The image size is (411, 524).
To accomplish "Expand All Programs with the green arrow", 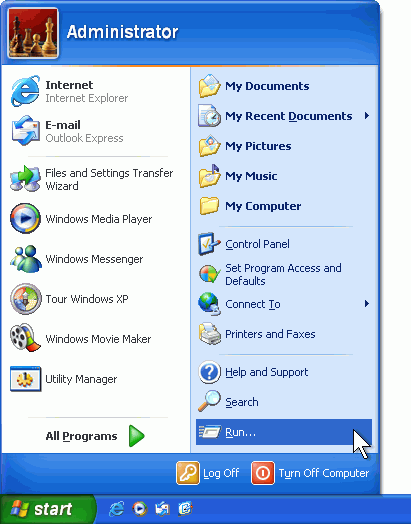I will click(x=136, y=436).
